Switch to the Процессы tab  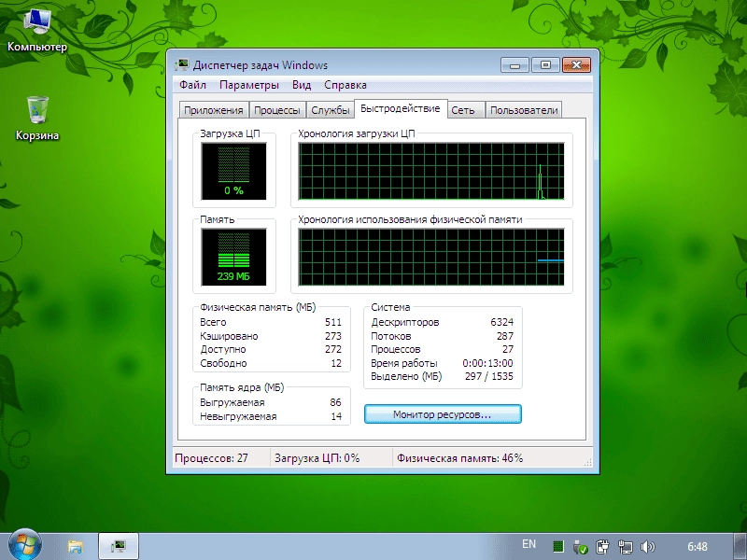pyautogui.click(x=277, y=110)
